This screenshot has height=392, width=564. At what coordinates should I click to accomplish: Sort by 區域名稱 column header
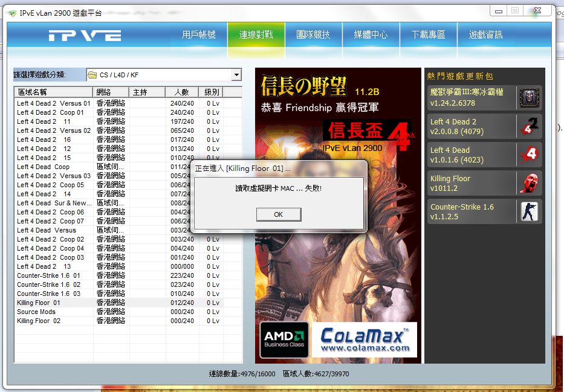point(54,92)
